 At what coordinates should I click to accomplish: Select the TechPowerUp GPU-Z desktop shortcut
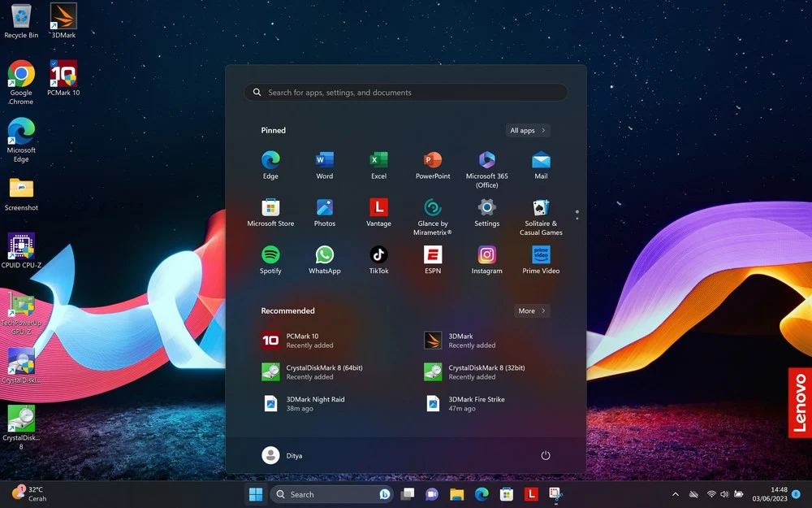click(21, 313)
